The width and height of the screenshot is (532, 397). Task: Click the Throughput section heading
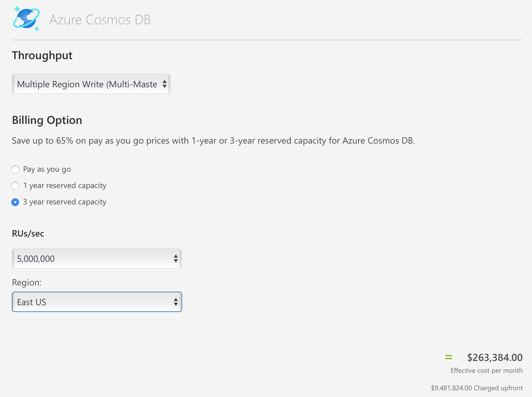42,55
